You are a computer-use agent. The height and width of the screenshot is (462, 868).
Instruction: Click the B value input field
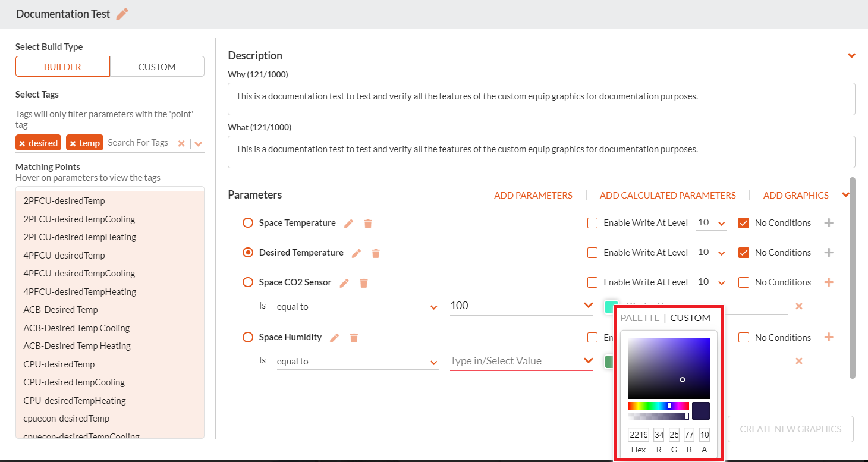(689, 435)
